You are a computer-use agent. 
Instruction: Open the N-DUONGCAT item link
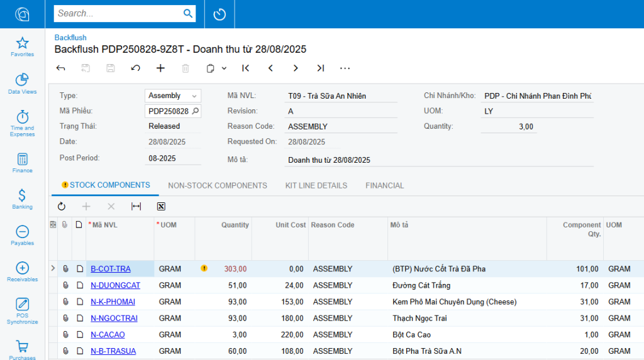click(x=116, y=285)
